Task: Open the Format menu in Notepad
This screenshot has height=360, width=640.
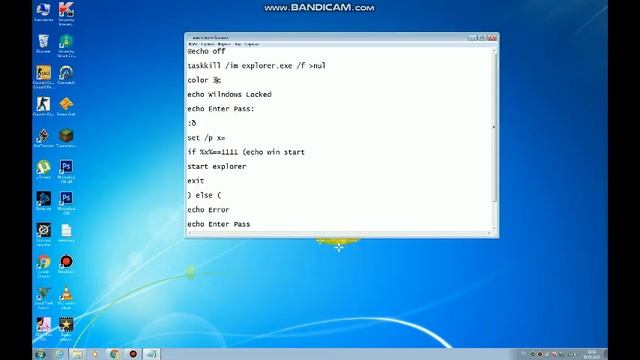Action: (x=224, y=44)
